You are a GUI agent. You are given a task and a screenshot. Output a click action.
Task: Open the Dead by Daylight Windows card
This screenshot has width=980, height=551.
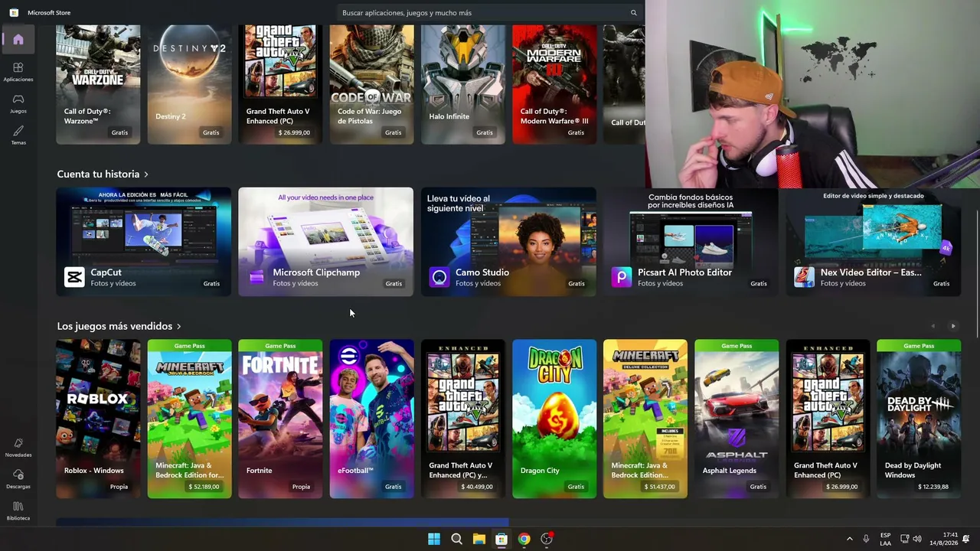(919, 419)
